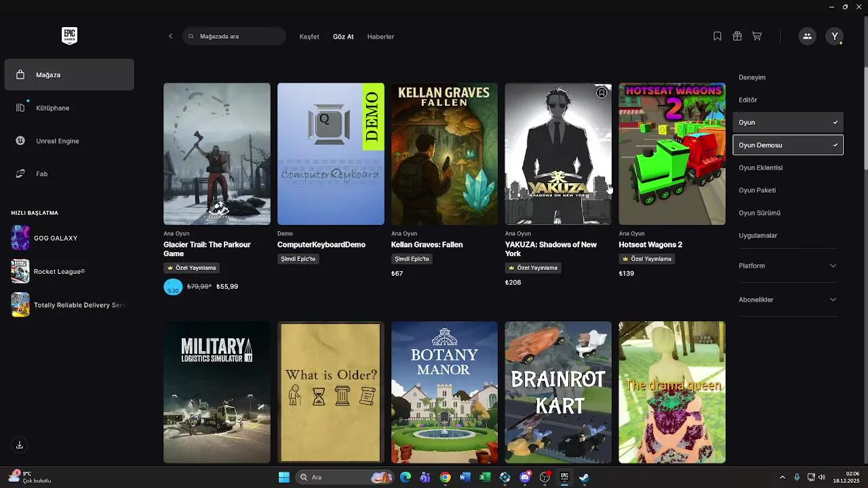Screen dimensions: 868x488
Task: Launch GOG GALAXY from quick launch
Action: pyautogui.click(x=69, y=238)
